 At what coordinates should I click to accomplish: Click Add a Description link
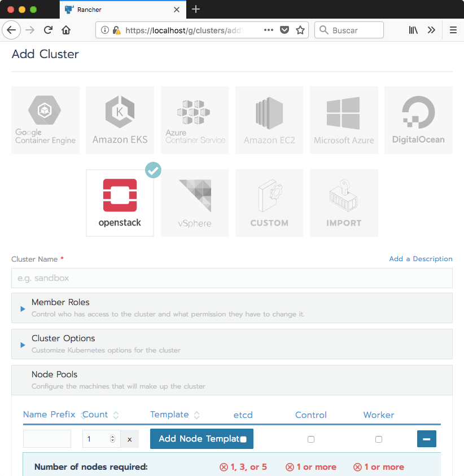point(421,259)
